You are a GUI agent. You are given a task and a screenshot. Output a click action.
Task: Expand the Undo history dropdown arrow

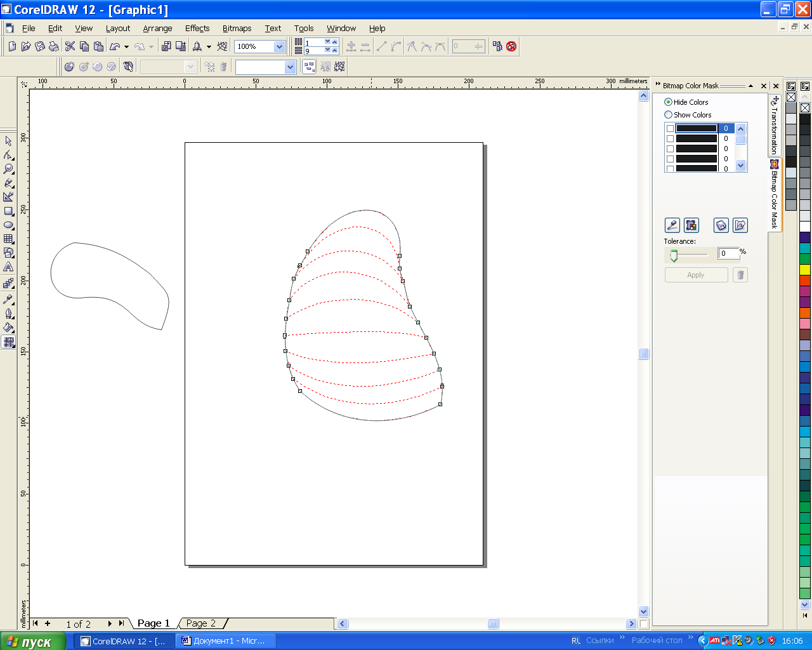(x=126, y=47)
